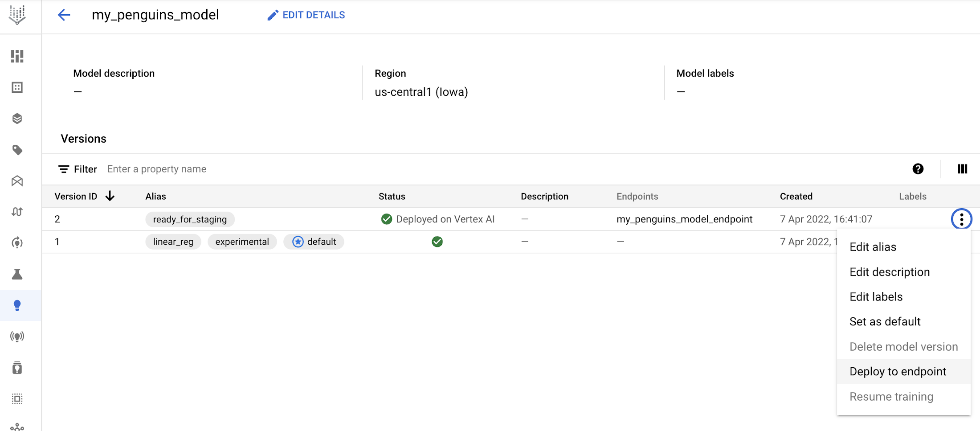Click the Endpoints column header
Image resolution: width=980 pixels, height=431 pixels.
click(637, 196)
